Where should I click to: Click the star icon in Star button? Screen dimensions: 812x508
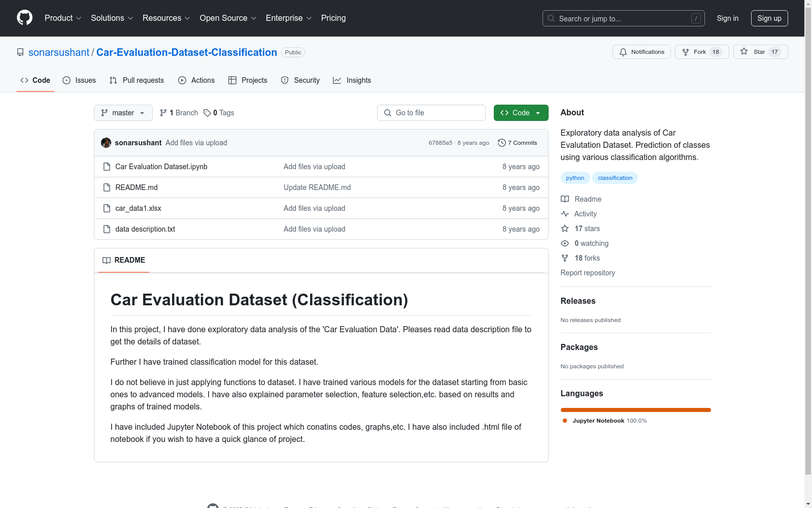click(744, 51)
